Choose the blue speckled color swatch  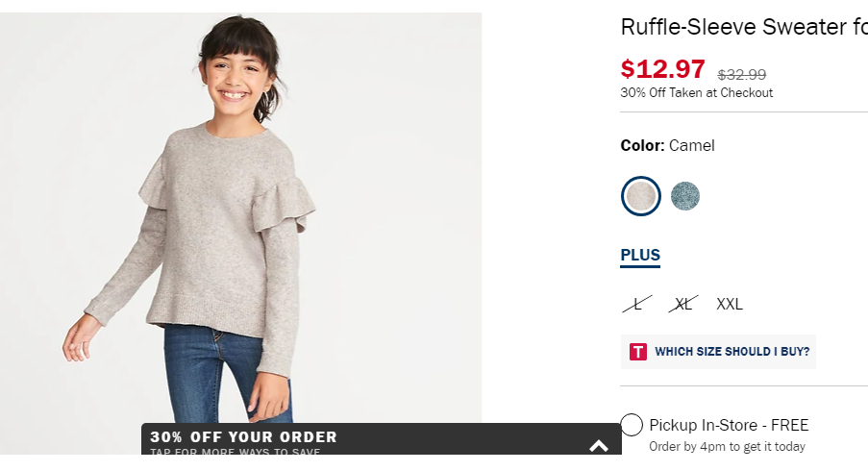685,196
